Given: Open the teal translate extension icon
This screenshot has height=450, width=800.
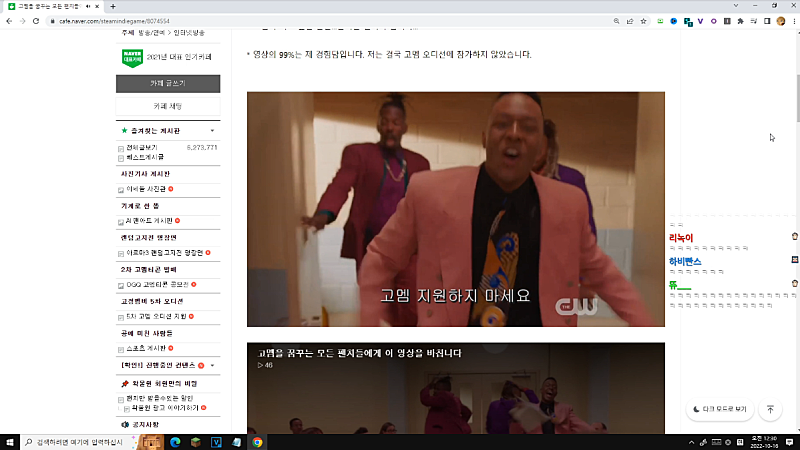Looking at the screenshot, I should [x=688, y=21].
